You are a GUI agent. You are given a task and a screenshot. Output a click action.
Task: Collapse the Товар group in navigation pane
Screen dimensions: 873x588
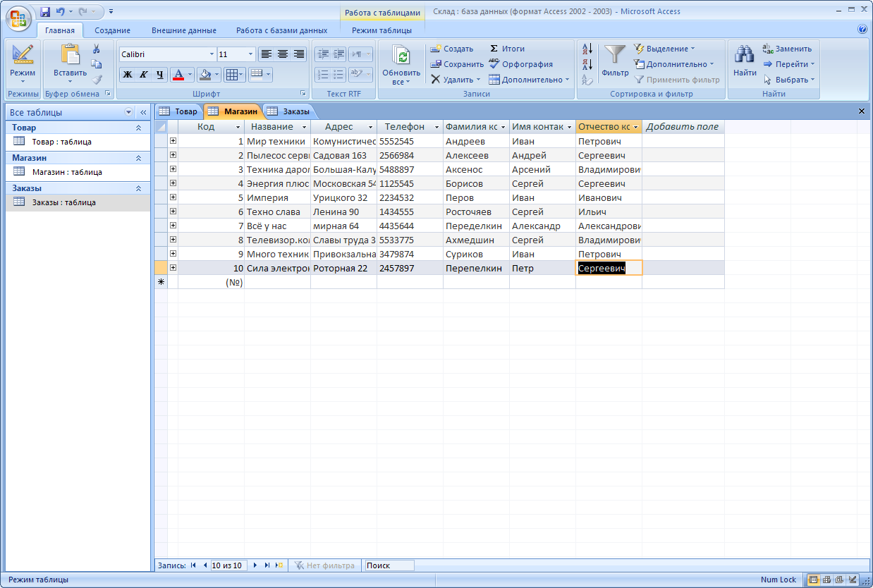click(138, 128)
